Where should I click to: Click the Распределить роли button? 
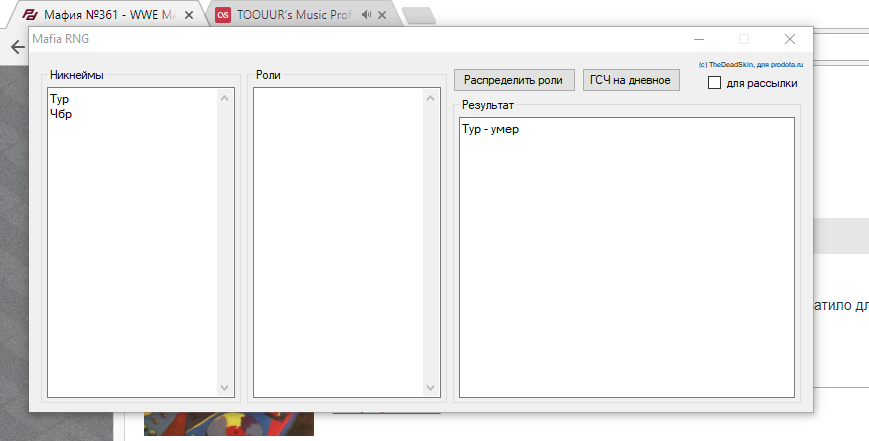[514, 80]
